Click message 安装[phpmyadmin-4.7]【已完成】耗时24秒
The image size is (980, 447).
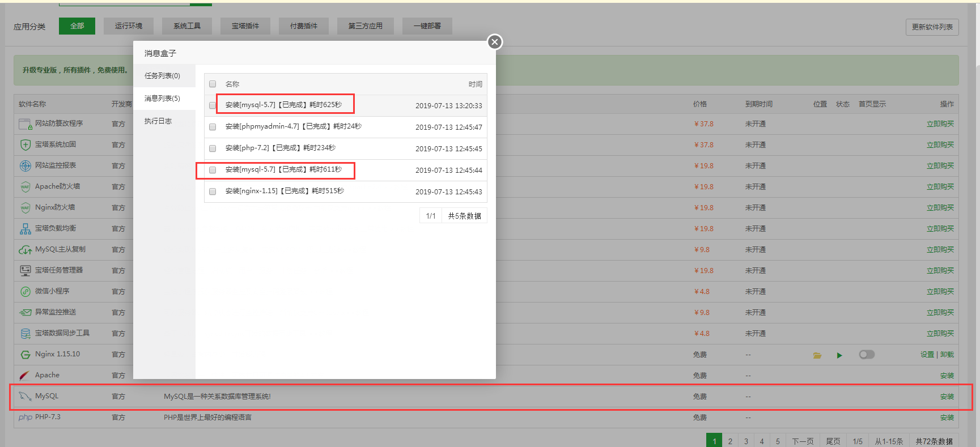(x=294, y=126)
